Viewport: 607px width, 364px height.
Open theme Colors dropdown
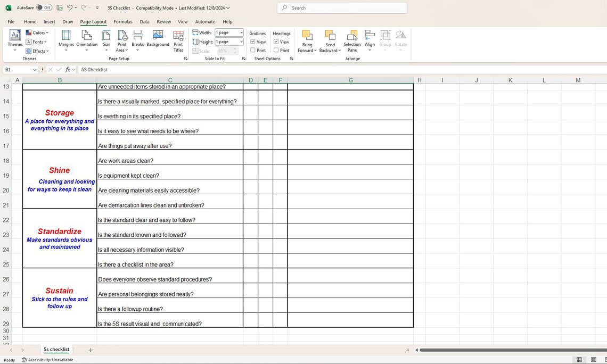coord(37,32)
